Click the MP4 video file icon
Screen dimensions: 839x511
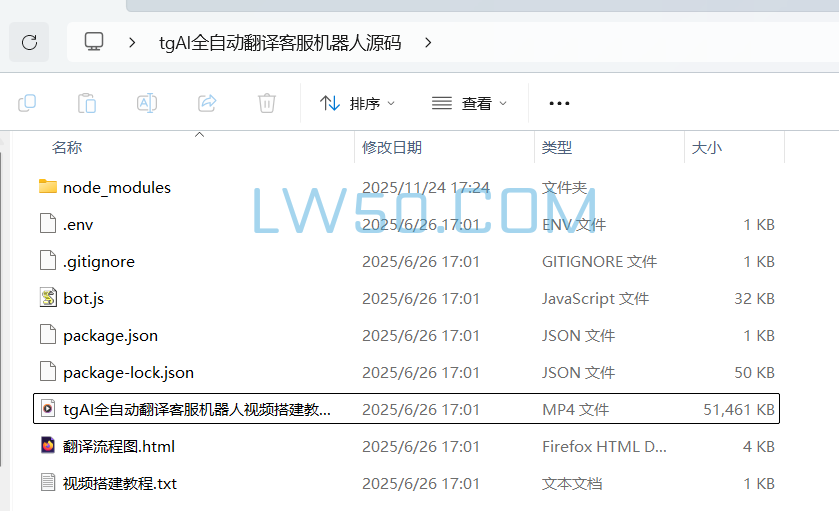(48, 408)
